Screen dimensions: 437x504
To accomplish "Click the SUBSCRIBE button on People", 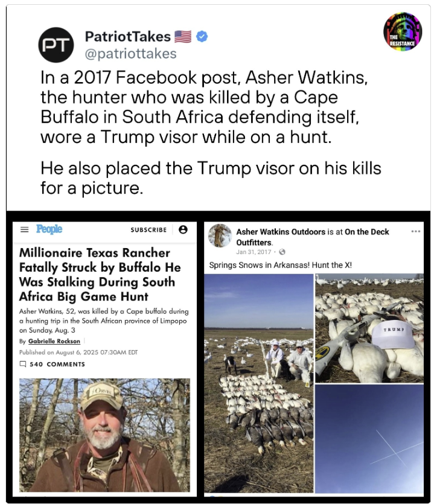I will pos(148,230).
